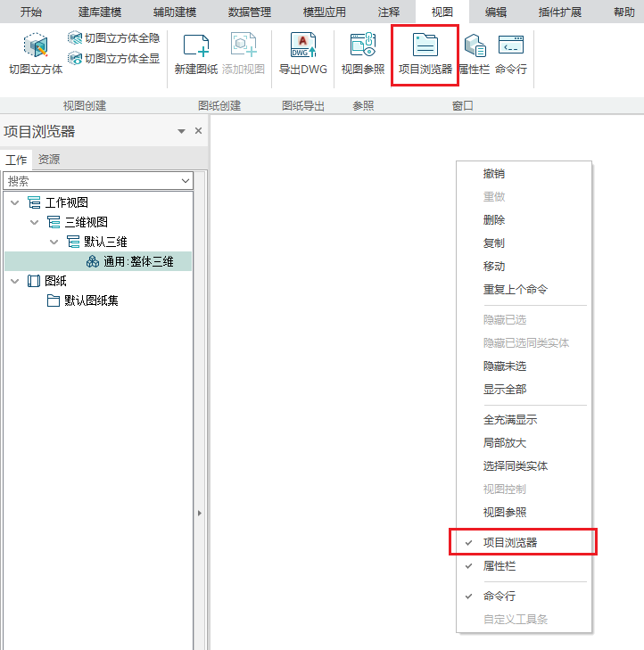The height and width of the screenshot is (650, 644).
Task: Collapse the 图纸 node
Action: 15,281
